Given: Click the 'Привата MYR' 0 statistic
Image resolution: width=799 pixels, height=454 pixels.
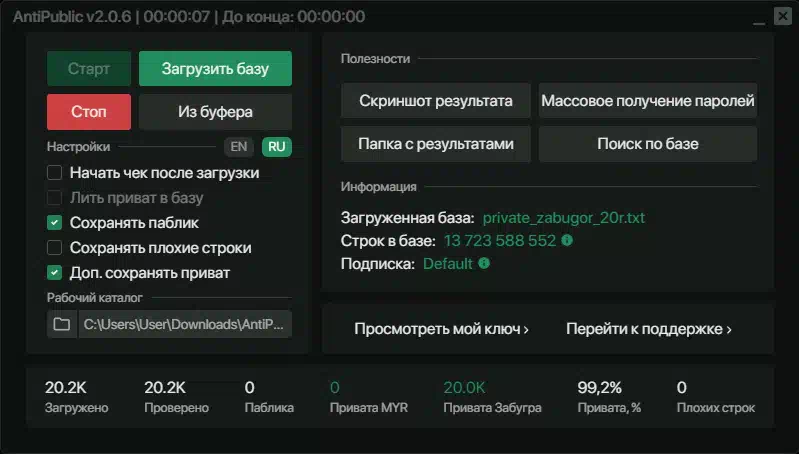Looking at the screenshot, I should 369,397.
